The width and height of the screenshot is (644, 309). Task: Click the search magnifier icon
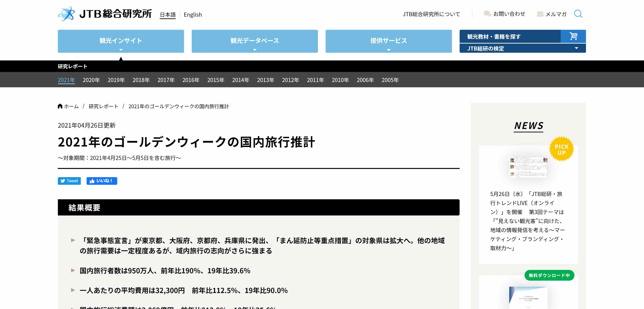pos(578,14)
